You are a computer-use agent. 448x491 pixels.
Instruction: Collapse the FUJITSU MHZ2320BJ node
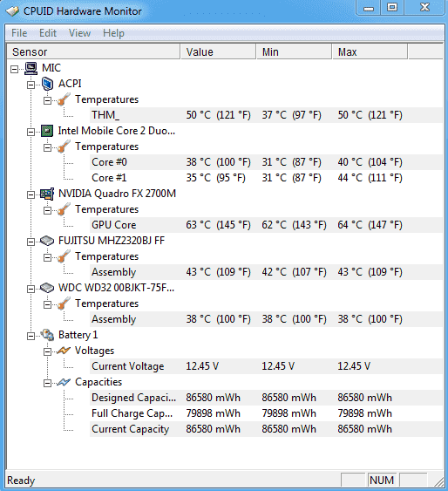coord(31,242)
